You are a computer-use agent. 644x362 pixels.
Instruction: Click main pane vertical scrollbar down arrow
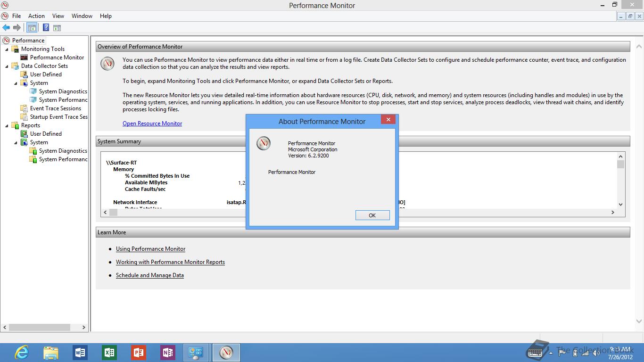(x=639, y=321)
